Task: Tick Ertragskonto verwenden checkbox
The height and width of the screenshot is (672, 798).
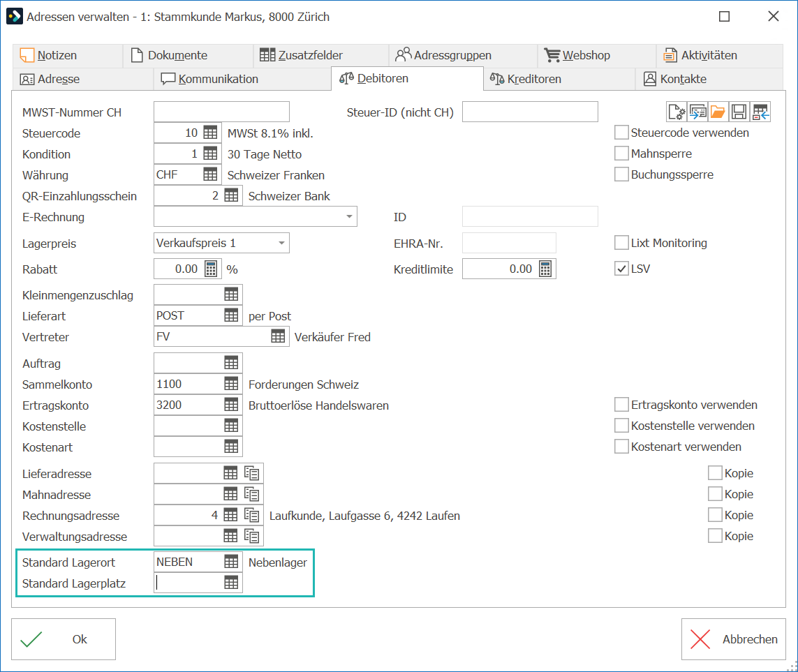Action: [x=621, y=405]
